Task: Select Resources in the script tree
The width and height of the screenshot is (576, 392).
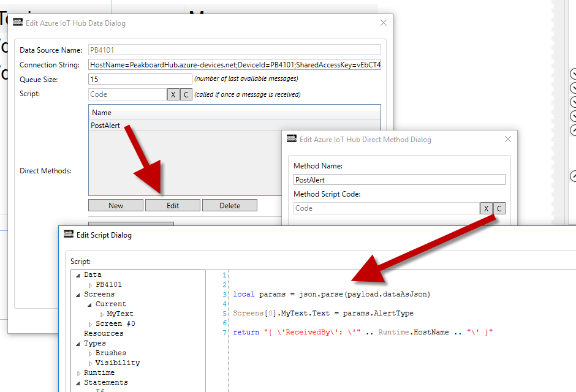Action: [104, 333]
